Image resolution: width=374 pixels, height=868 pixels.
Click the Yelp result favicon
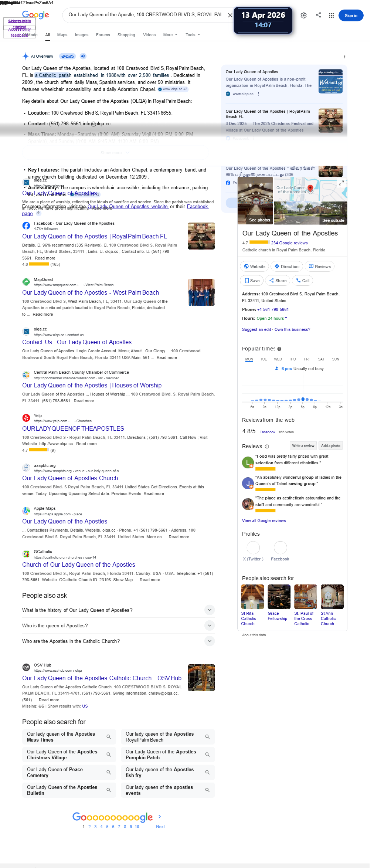[x=26, y=418]
